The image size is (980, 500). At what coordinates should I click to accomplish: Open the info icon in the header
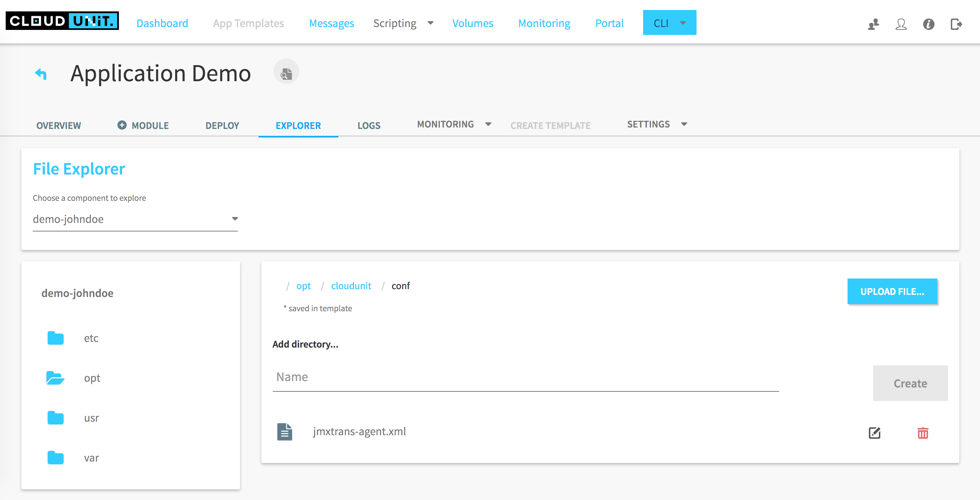[928, 24]
